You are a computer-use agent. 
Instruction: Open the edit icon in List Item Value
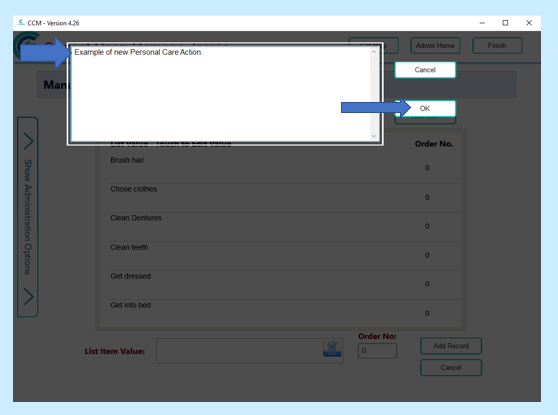tap(332, 348)
